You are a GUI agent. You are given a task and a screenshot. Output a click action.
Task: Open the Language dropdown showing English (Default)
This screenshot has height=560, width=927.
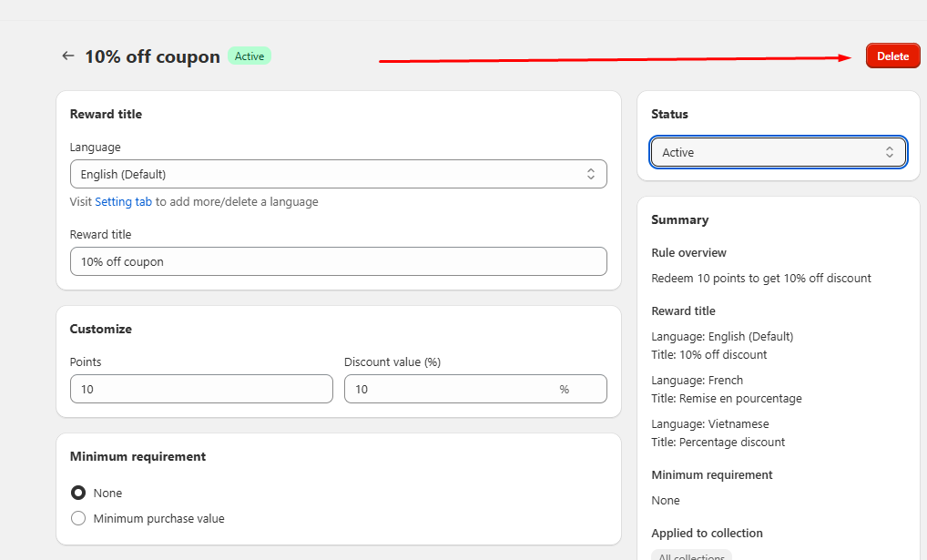click(x=338, y=174)
